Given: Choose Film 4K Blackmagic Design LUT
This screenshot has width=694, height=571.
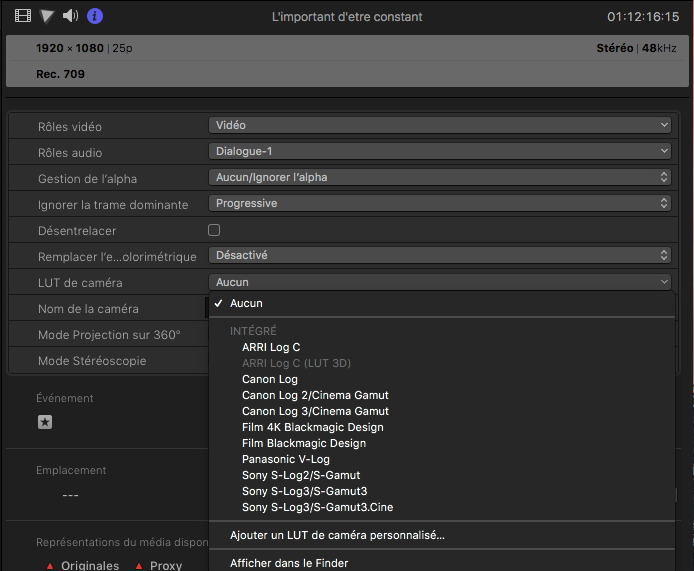Looking at the screenshot, I should tap(312, 427).
